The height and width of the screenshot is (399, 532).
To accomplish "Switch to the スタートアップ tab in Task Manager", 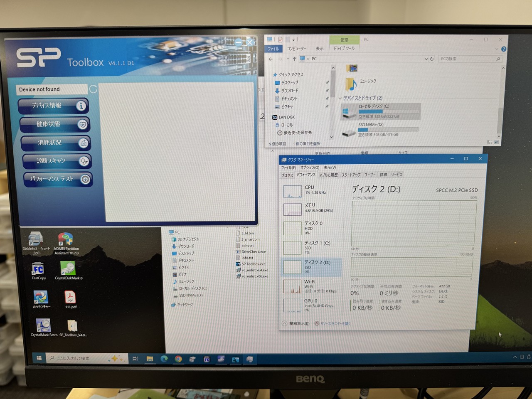I will pyautogui.click(x=351, y=175).
